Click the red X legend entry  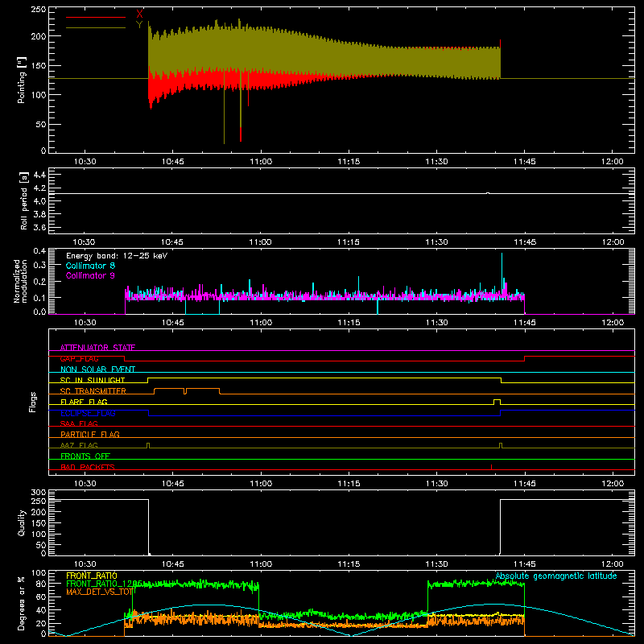click(x=139, y=14)
